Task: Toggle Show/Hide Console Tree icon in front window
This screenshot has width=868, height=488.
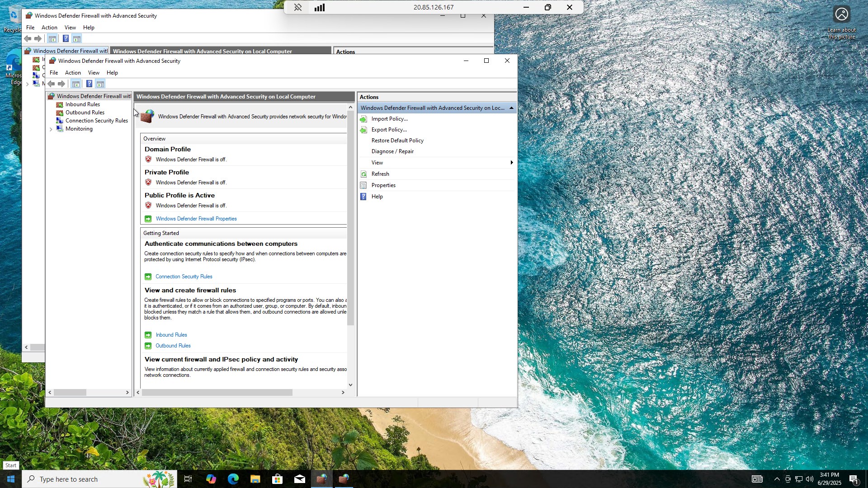Action: click(x=76, y=84)
